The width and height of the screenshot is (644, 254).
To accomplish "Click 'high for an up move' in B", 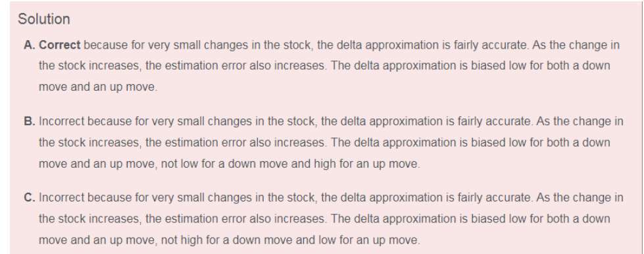I will pyautogui.click(x=366, y=164).
